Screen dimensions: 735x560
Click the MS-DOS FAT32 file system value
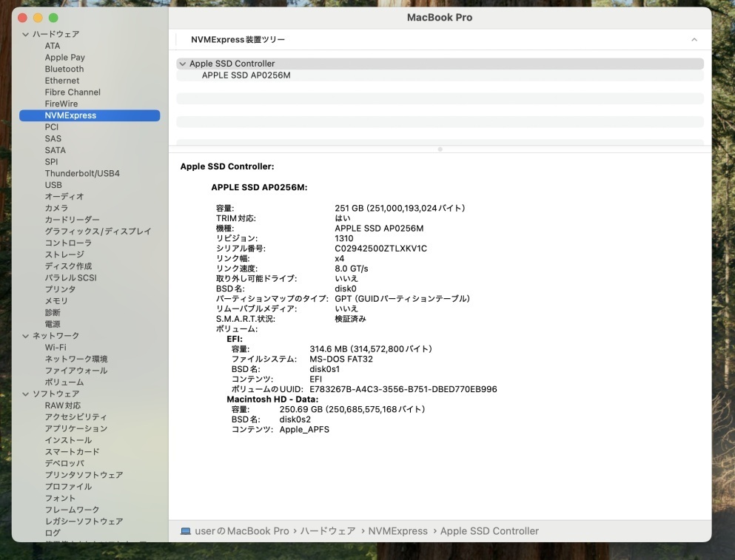(341, 360)
